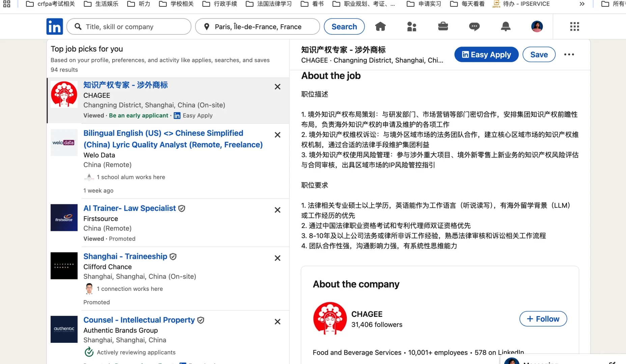Open Bilingual English Chinese Lyric Quality Analyst job
The width and height of the screenshot is (626, 364).
pyautogui.click(x=173, y=139)
